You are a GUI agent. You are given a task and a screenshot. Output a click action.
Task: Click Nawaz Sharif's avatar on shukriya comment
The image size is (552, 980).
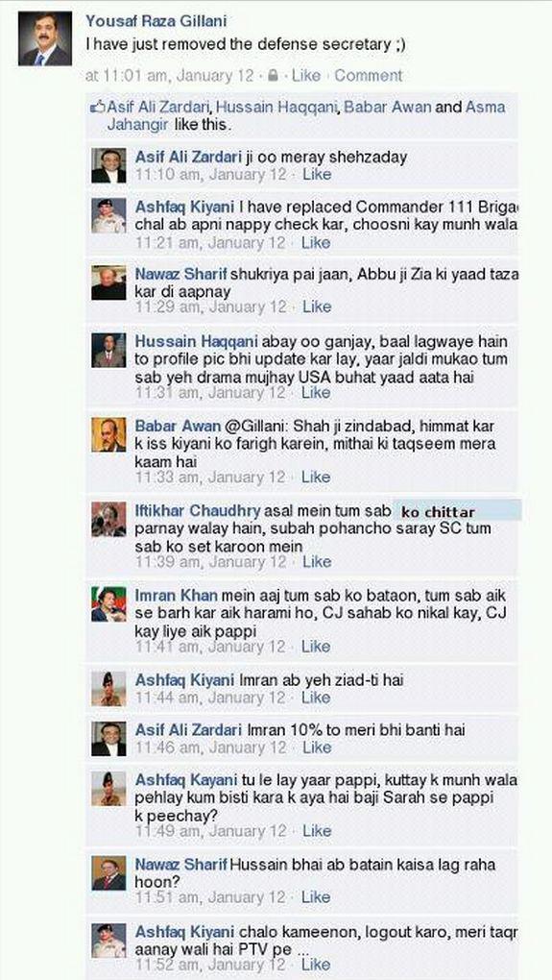click(x=108, y=282)
